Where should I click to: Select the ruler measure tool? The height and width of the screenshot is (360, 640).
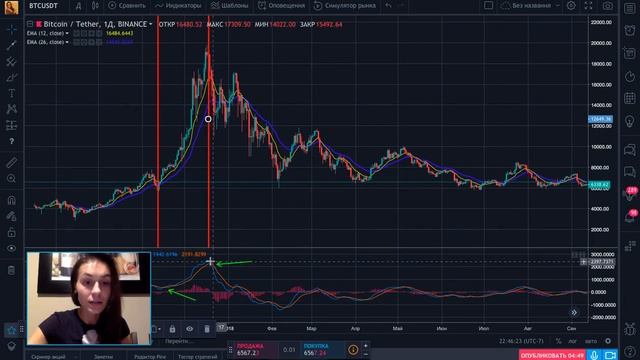[11, 163]
